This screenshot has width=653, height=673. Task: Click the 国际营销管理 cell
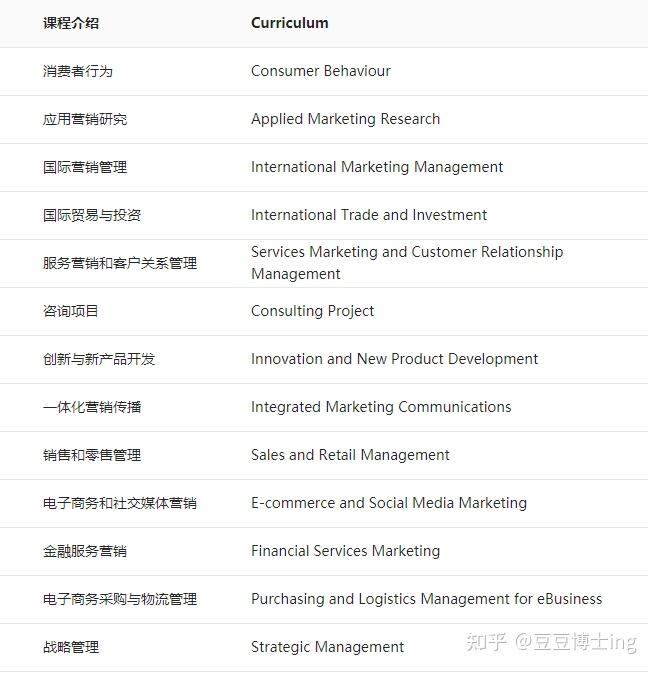pyautogui.click(x=85, y=167)
